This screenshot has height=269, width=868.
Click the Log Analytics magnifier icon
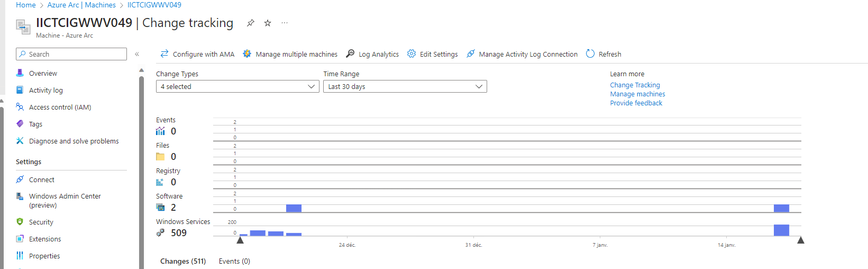(350, 53)
